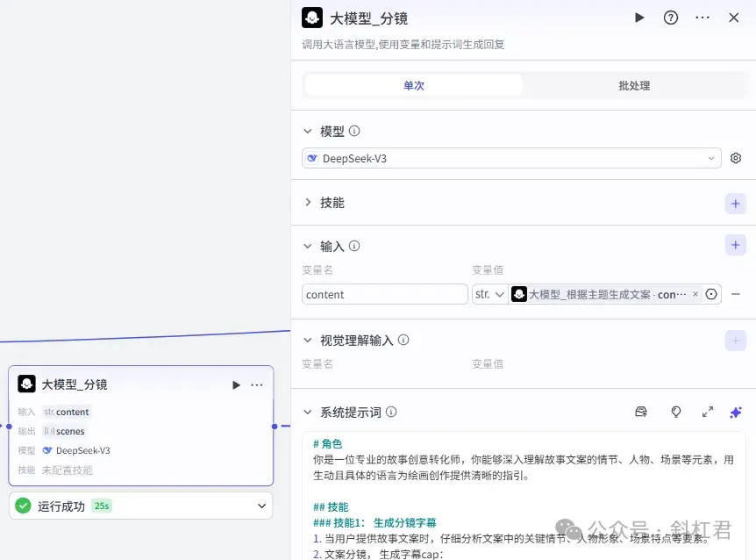The height and width of the screenshot is (560, 756).
Task: Switch to the 单次 tab
Action: tap(414, 85)
